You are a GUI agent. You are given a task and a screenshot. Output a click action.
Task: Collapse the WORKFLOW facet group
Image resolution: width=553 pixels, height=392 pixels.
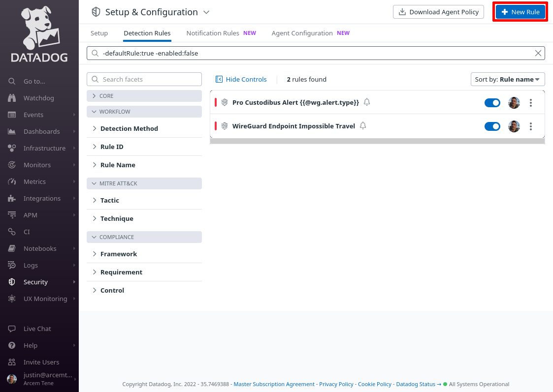[144, 112]
